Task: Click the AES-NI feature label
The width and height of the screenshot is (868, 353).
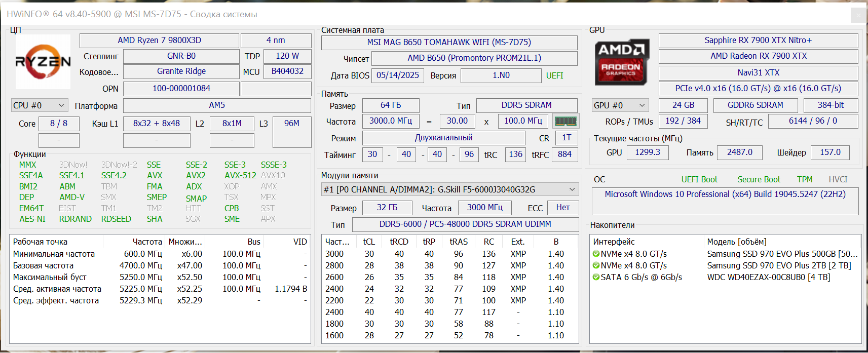Action: [32, 219]
